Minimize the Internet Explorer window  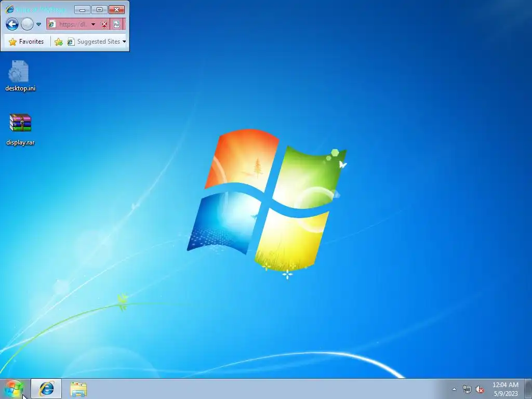pyautogui.click(x=82, y=10)
